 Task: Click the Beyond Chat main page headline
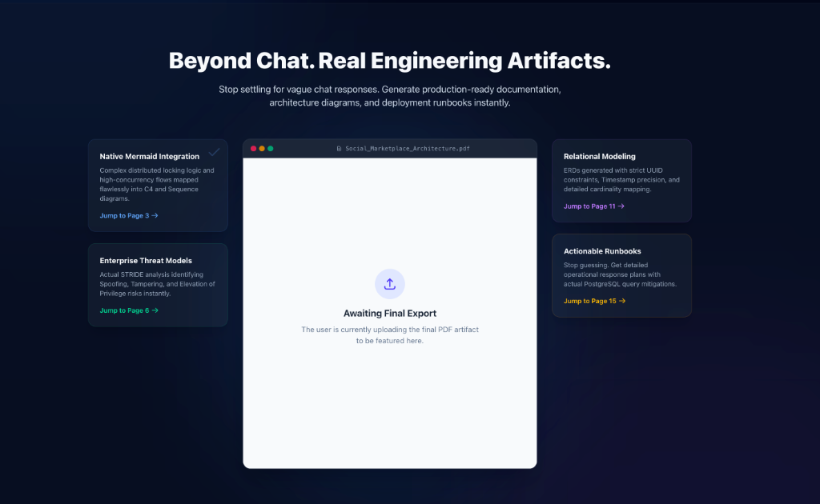[390, 61]
